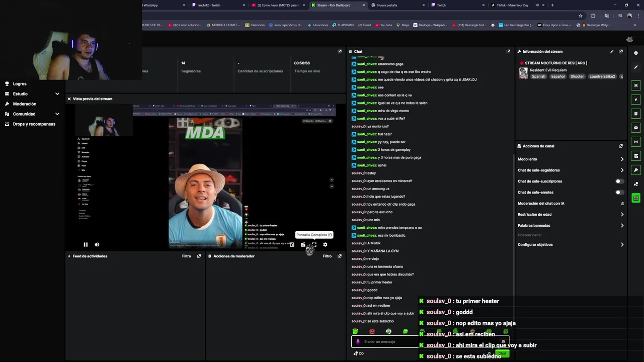Open the Maps bookmark
644x362 pixels.
coord(403,25)
